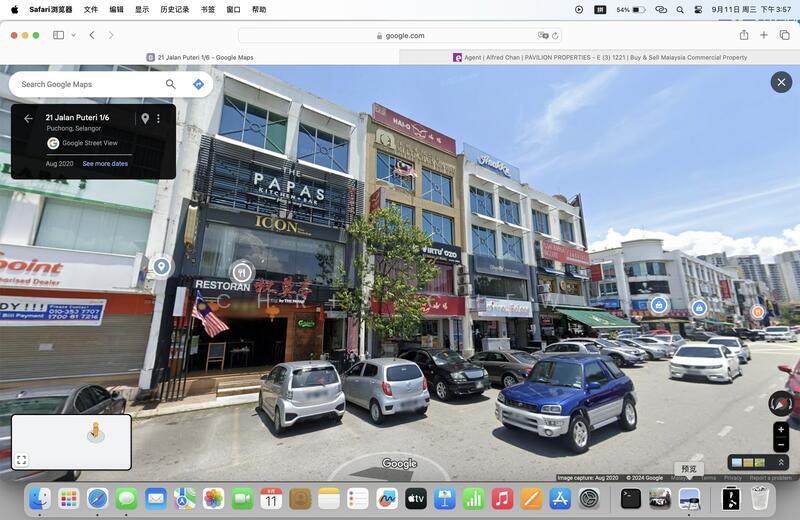This screenshot has height=520, width=800.
Task: Click the Google logo at the bottom
Action: pyautogui.click(x=399, y=463)
